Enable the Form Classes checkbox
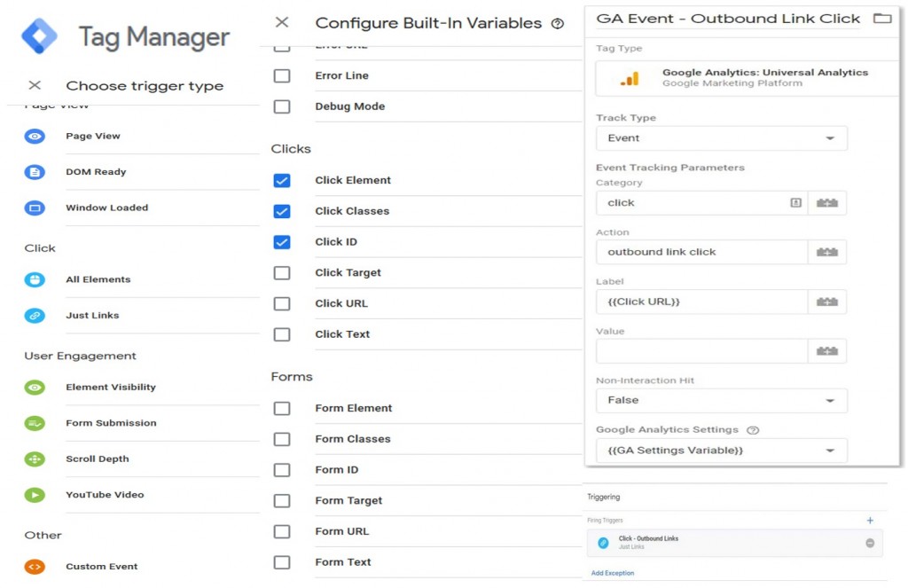Image resolution: width=908 pixels, height=588 pixels. (282, 439)
